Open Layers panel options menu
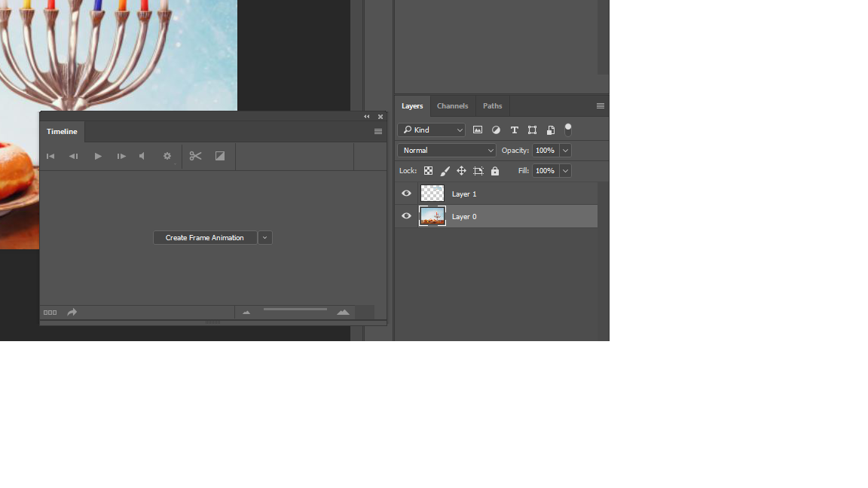 (x=600, y=106)
